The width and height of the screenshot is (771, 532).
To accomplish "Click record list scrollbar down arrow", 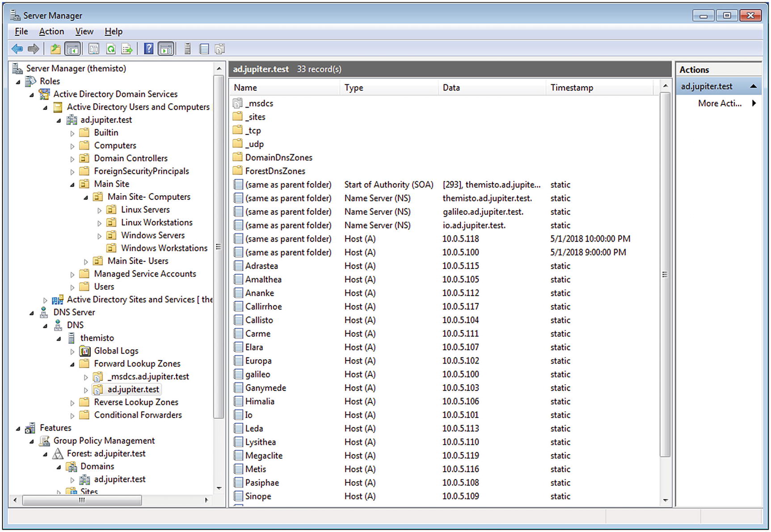I will tap(665, 500).
